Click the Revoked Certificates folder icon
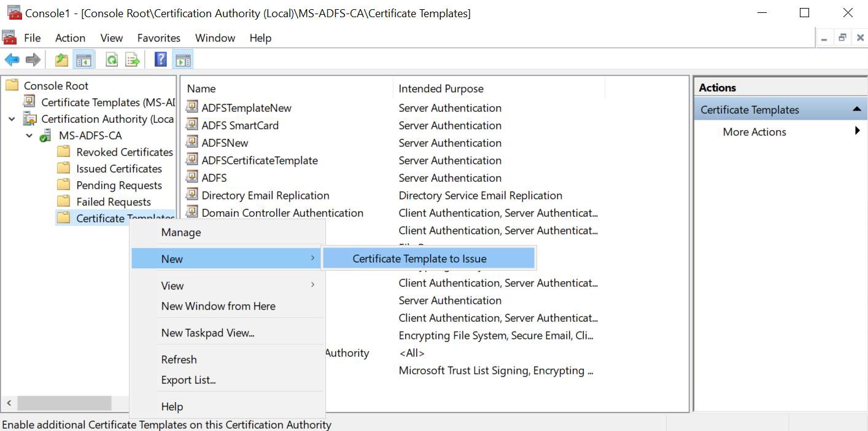 click(x=63, y=152)
